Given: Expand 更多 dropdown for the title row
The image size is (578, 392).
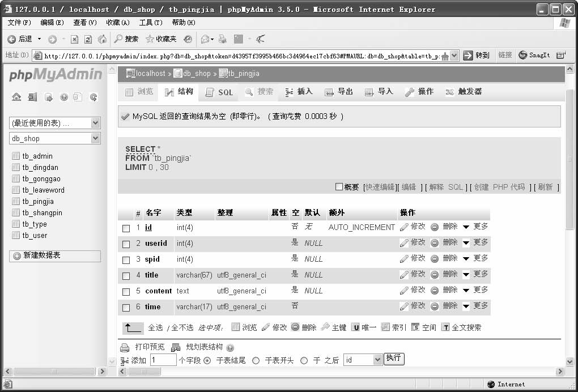Looking at the screenshot, I should point(475,274).
